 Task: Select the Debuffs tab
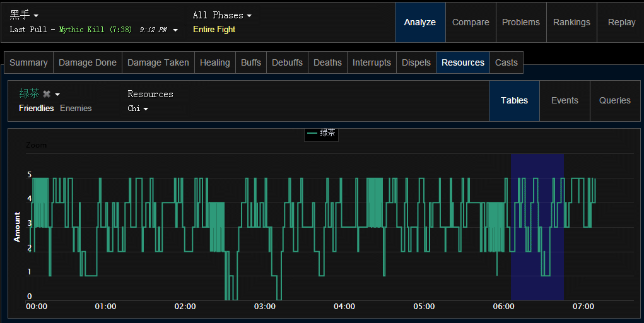(x=287, y=62)
